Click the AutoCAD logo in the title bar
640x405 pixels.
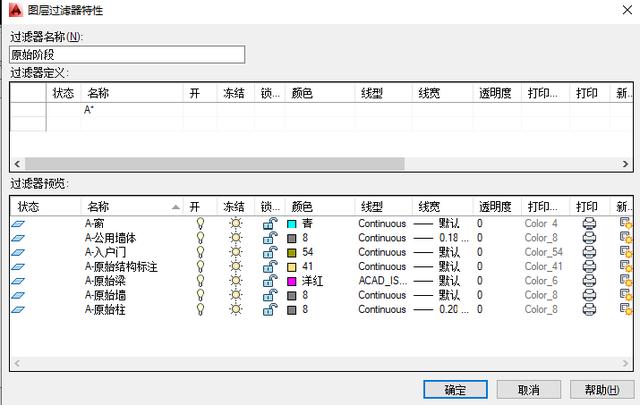click(x=16, y=9)
